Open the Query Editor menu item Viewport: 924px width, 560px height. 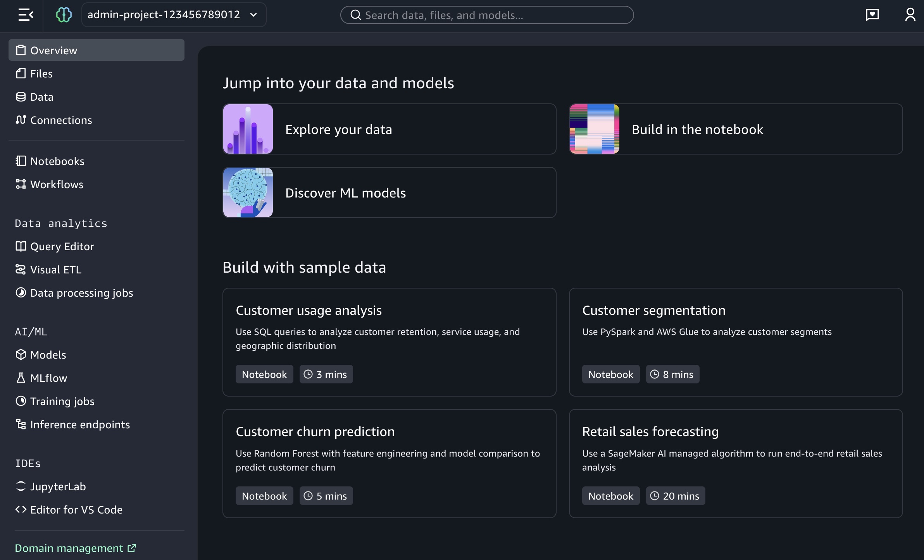pyautogui.click(x=62, y=246)
